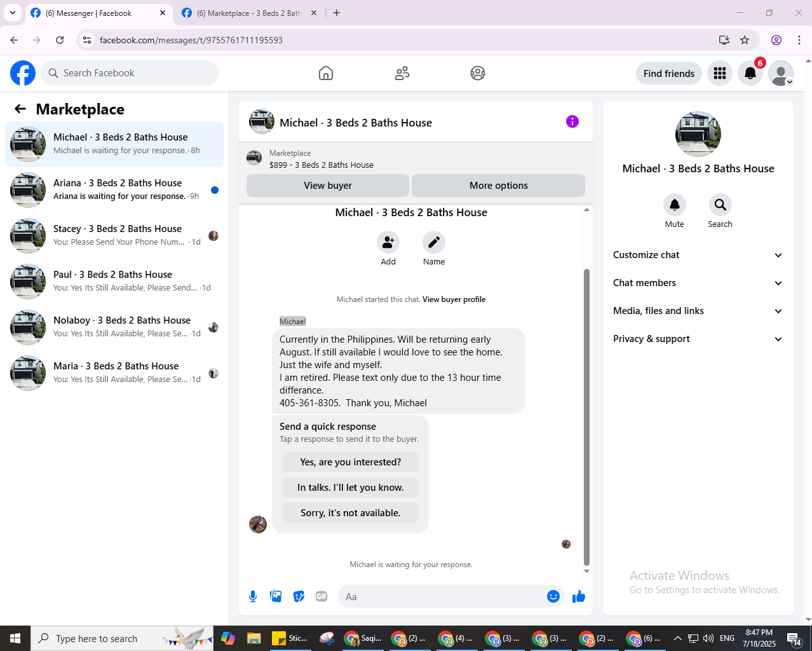
Task: Click the Find friends button
Action: click(x=669, y=73)
